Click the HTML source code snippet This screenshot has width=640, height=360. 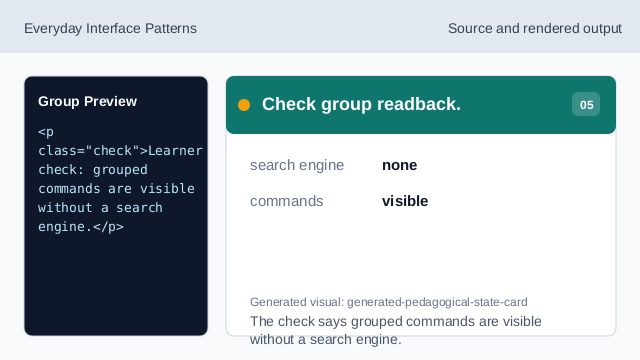[x=120, y=179]
